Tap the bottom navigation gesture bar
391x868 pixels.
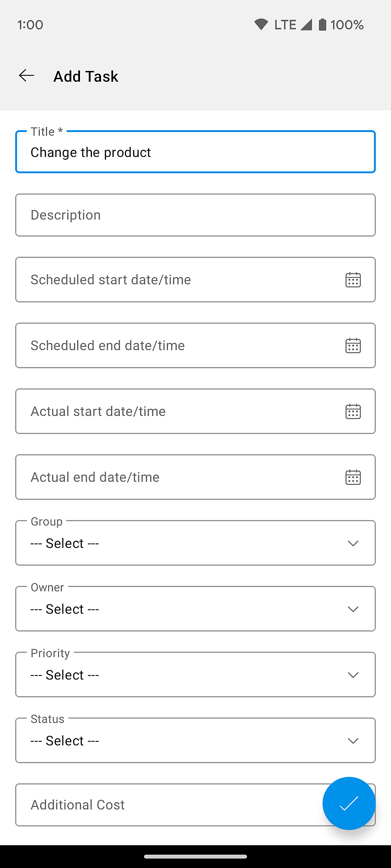[x=195, y=856]
